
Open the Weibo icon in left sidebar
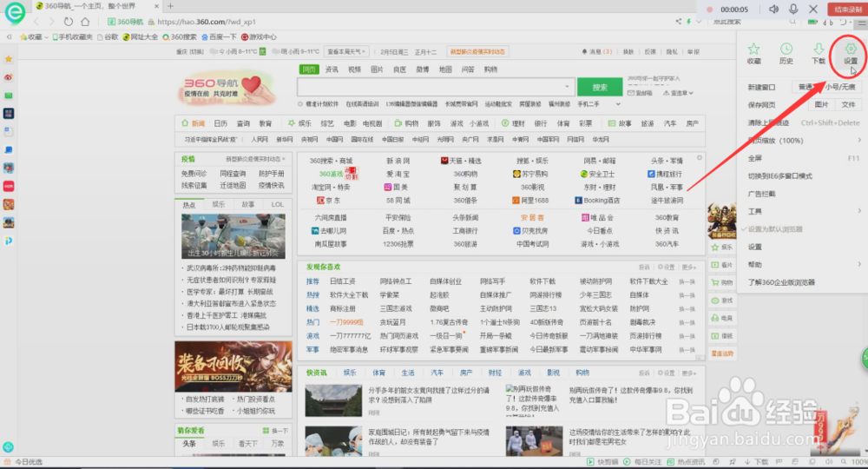pos(9,77)
